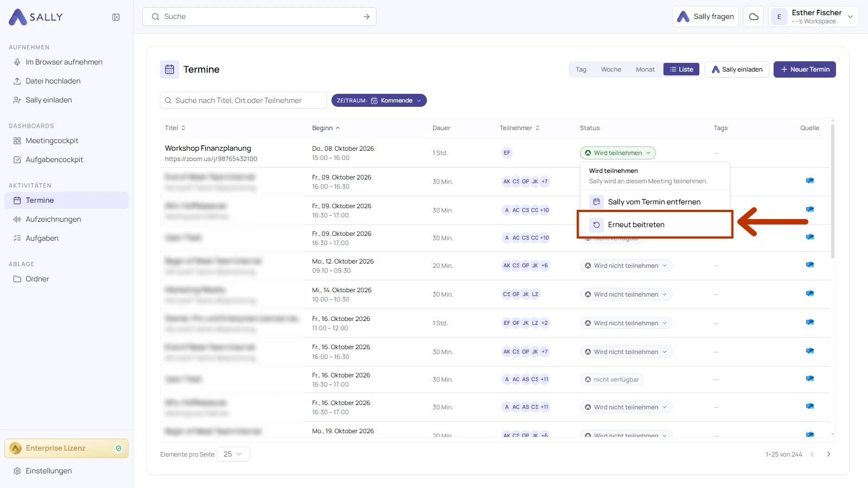Collapse the sidebar with the panel icon

pos(116,17)
